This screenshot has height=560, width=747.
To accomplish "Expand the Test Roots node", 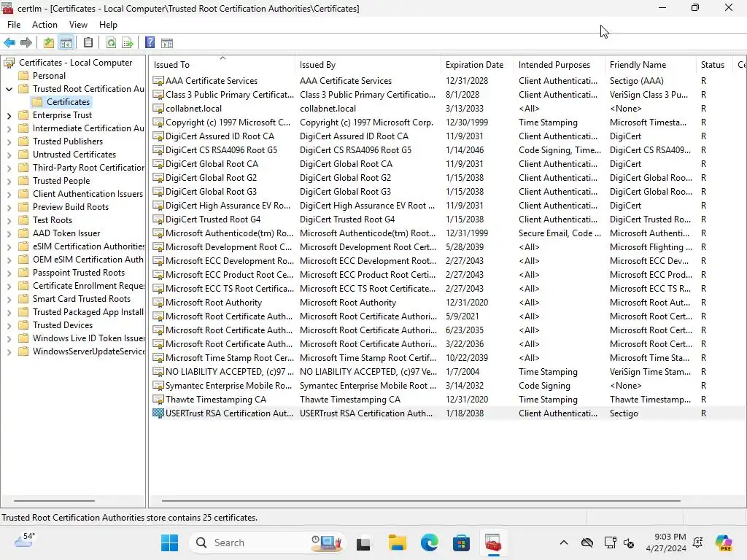I will 9,220.
